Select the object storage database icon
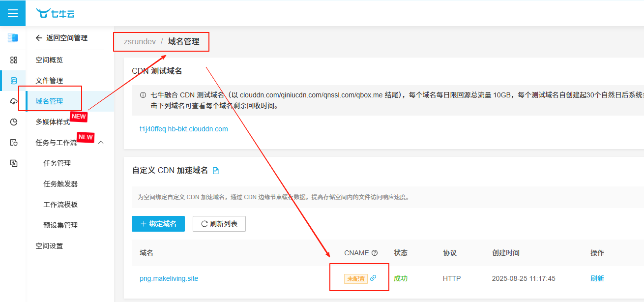Screen dimensions: 644x302 13,81
